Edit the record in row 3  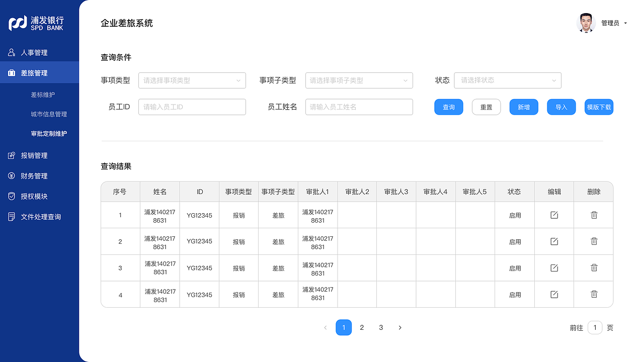coord(554,268)
